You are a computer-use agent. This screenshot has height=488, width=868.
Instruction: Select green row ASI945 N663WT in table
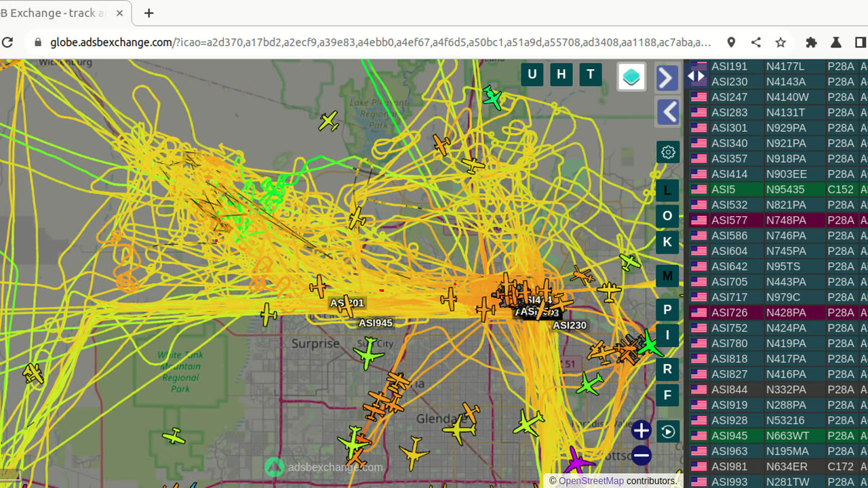tap(778, 436)
